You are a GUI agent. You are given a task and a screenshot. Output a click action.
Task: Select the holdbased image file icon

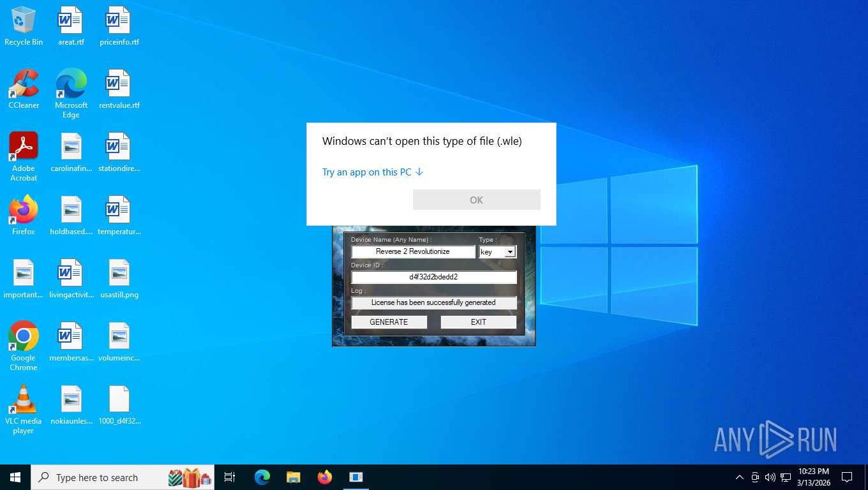tap(71, 216)
